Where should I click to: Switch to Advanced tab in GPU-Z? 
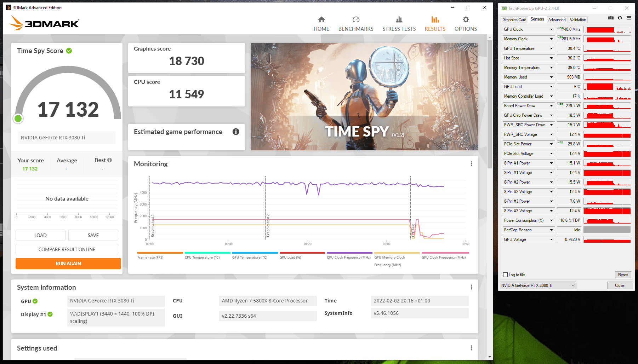(x=557, y=20)
